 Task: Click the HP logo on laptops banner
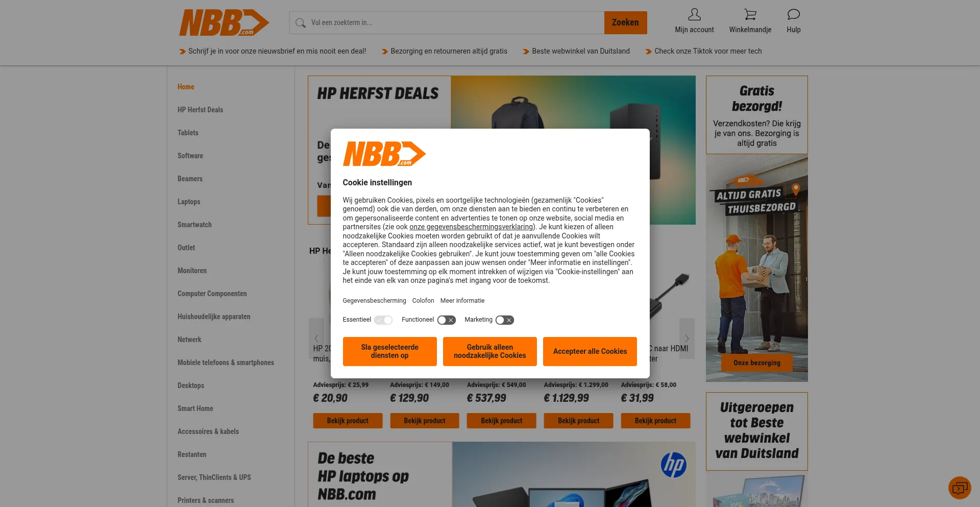(673, 465)
